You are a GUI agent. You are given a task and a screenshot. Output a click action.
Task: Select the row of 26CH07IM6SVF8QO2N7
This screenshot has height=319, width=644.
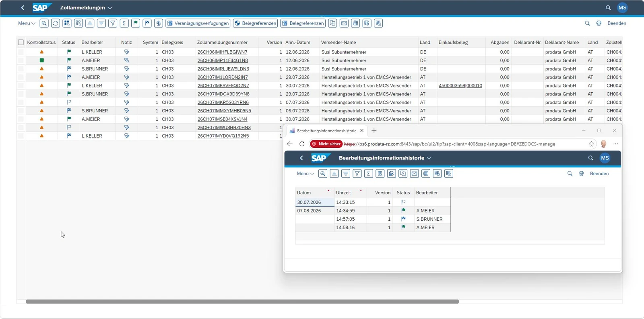tap(21, 85)
